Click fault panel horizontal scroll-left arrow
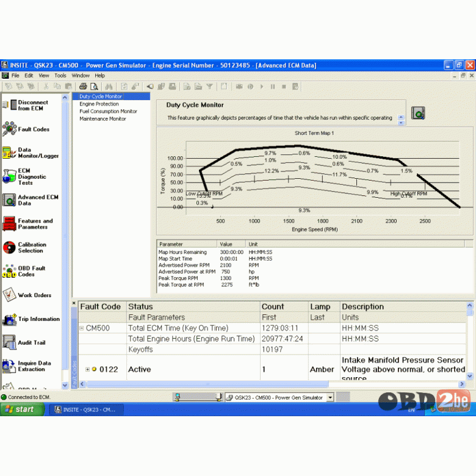 point(82,384)
